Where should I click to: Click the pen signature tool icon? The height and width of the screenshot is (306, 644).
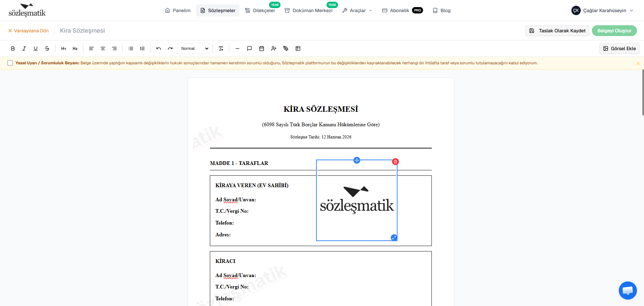pyautogui.click(x=286, y=48)
